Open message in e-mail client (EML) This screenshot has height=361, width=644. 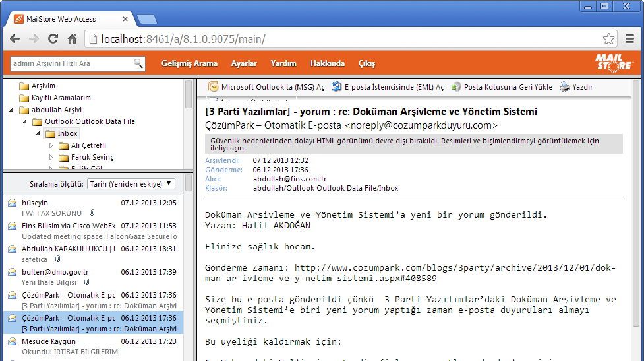coord(388,87)
